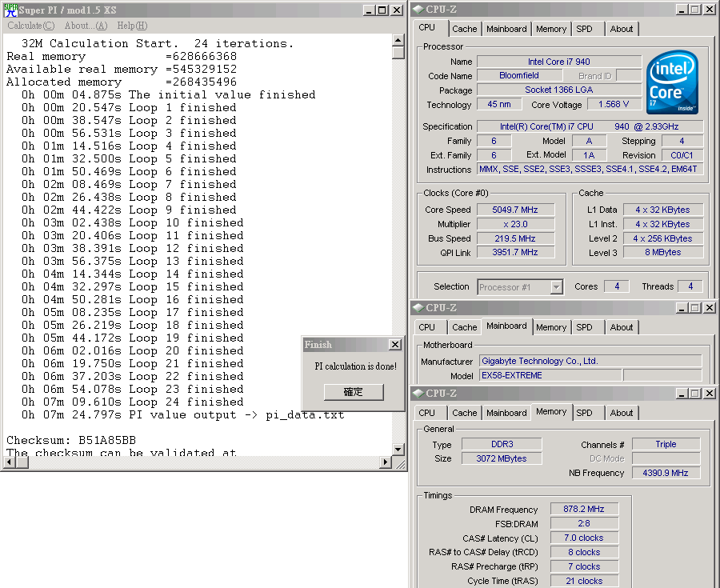The height and width of the screenshot is (588, 720).
Task: Switch to Cache tab in top CPU-Z window
Action: coord(465,29)
